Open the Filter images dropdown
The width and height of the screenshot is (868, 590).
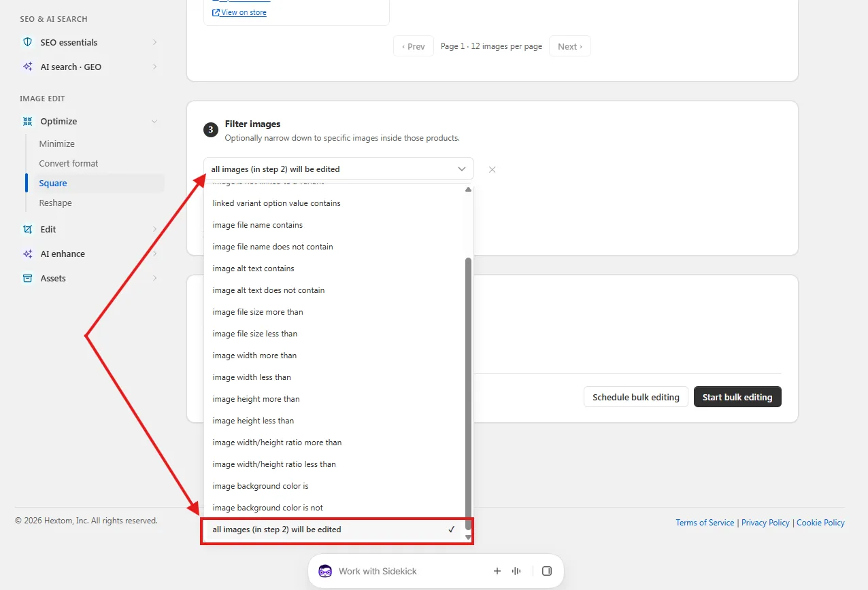click(x=339, y=169)
